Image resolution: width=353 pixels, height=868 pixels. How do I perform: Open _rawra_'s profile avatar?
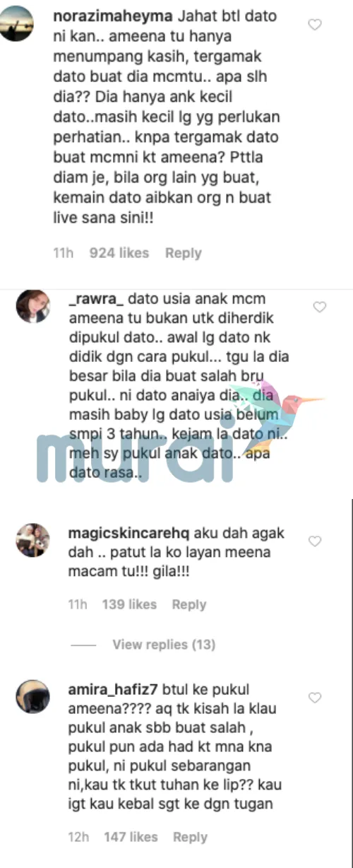[x=33, y=306]
